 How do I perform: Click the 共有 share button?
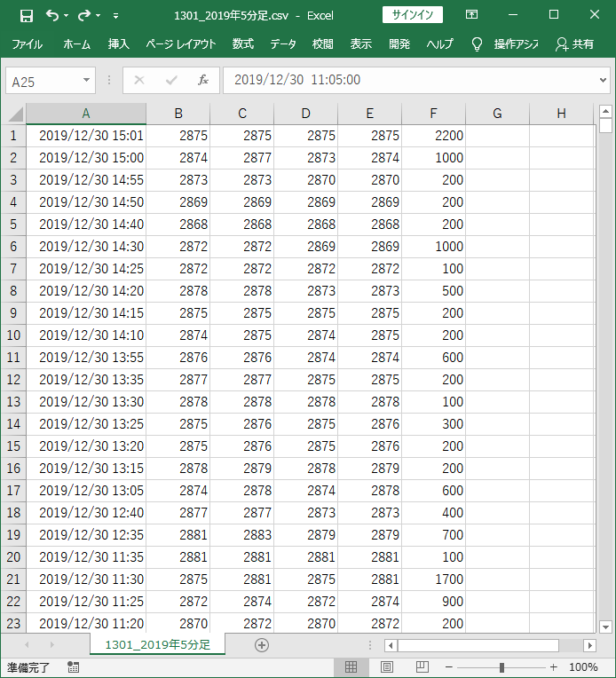point(574,43)
